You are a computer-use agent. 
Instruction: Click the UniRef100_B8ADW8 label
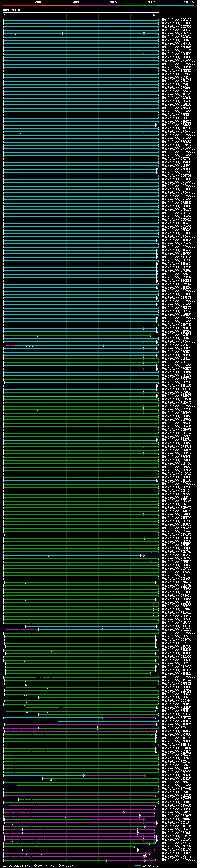click(177, 47)
